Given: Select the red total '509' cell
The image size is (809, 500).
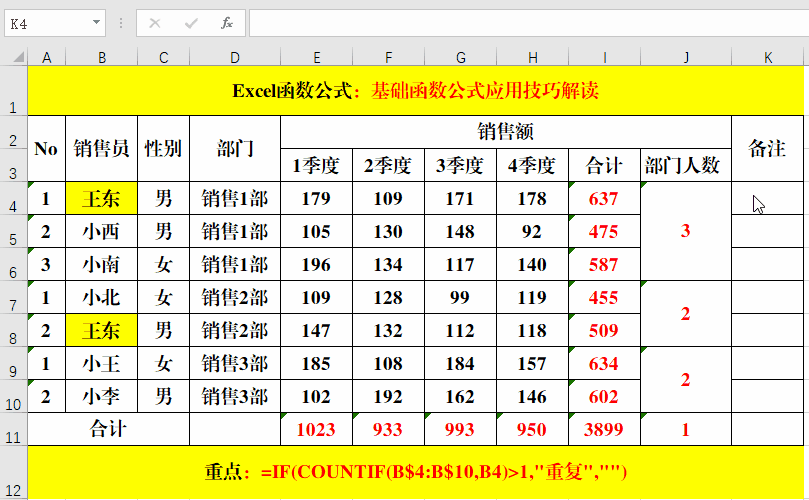Looking at the screenshot, I should 604,330.
